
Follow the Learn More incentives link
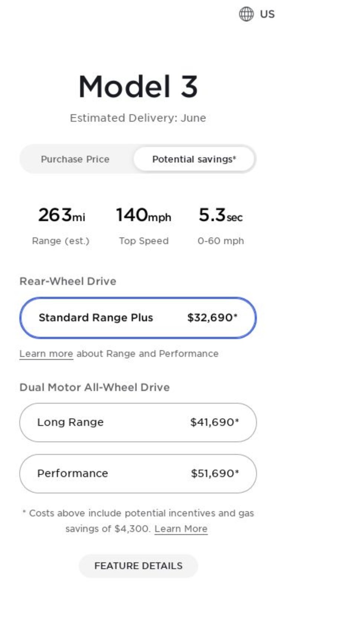coord(181,529)
